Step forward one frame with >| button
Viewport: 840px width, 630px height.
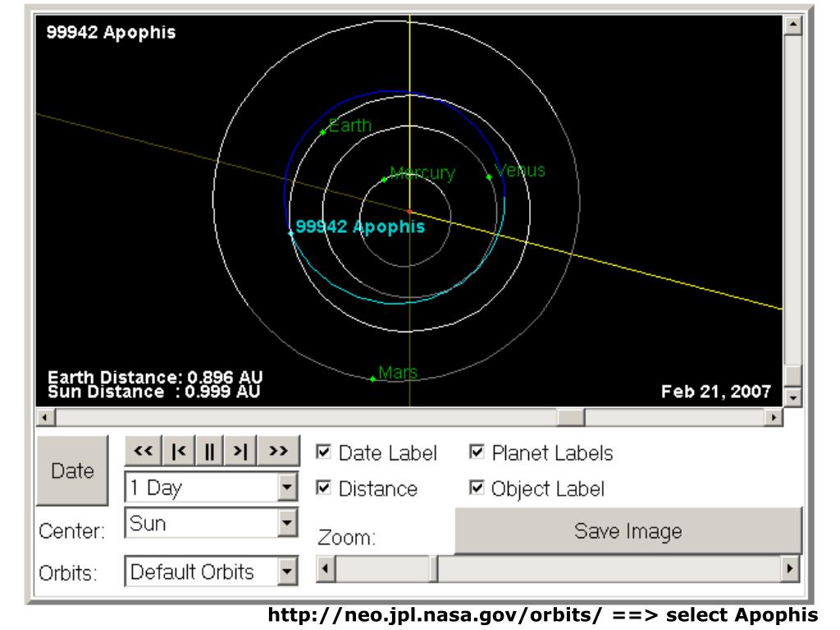click(240, 451)
